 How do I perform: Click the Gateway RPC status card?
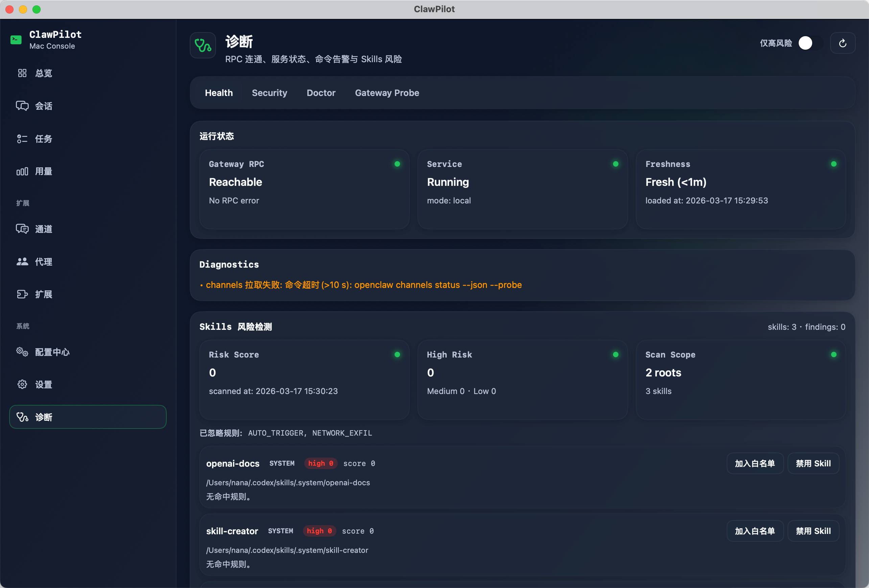tap(304, 189)
